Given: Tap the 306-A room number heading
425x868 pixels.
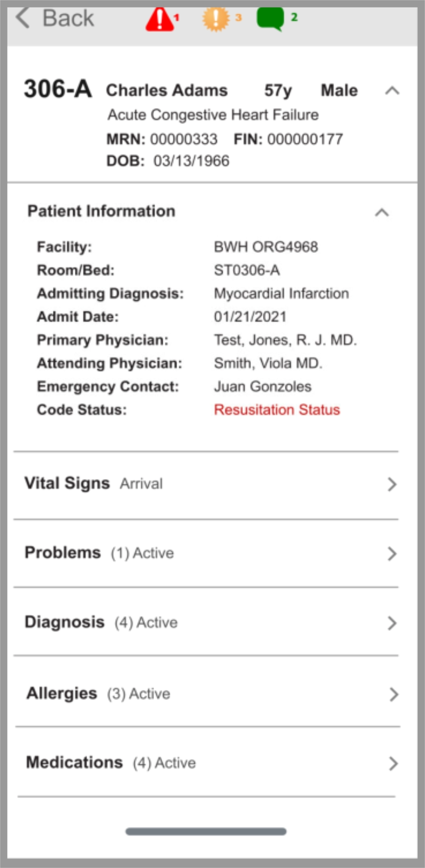Looking at the screenshot, I should coord(57,89).
